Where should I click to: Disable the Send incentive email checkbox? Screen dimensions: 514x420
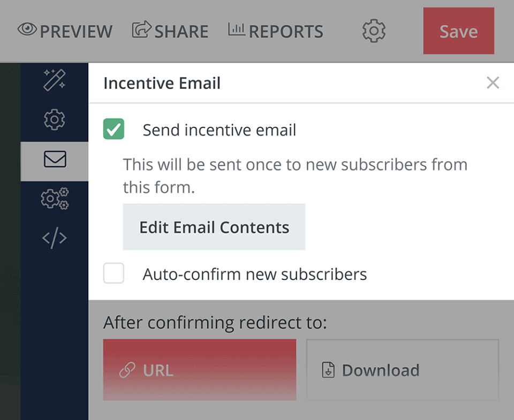114,129
